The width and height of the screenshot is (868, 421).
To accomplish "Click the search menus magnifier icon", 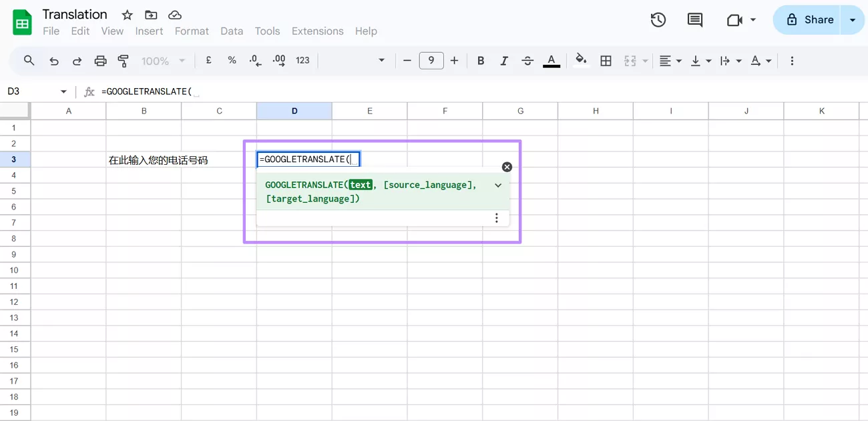I will click(x=29, y=61).
